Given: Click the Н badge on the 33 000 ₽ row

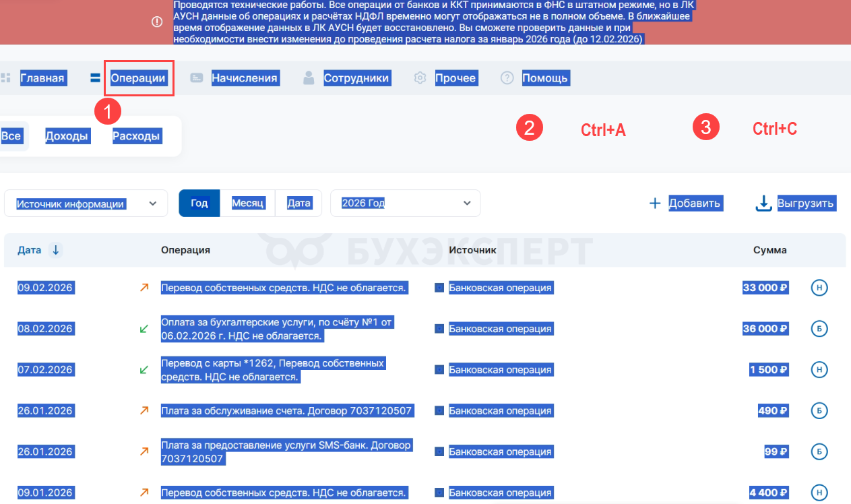Looking at the screenshot, I should click(819, 288).
